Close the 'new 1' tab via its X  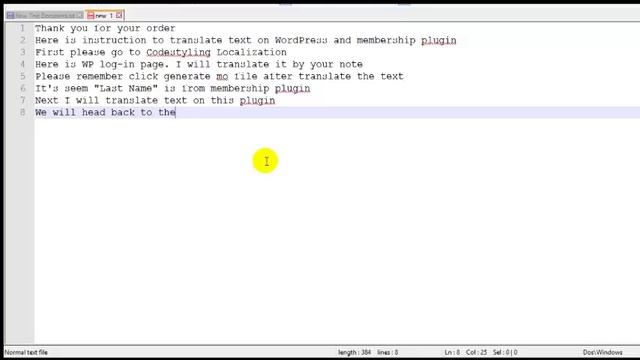pyautogui.click(x=119, y=16)
